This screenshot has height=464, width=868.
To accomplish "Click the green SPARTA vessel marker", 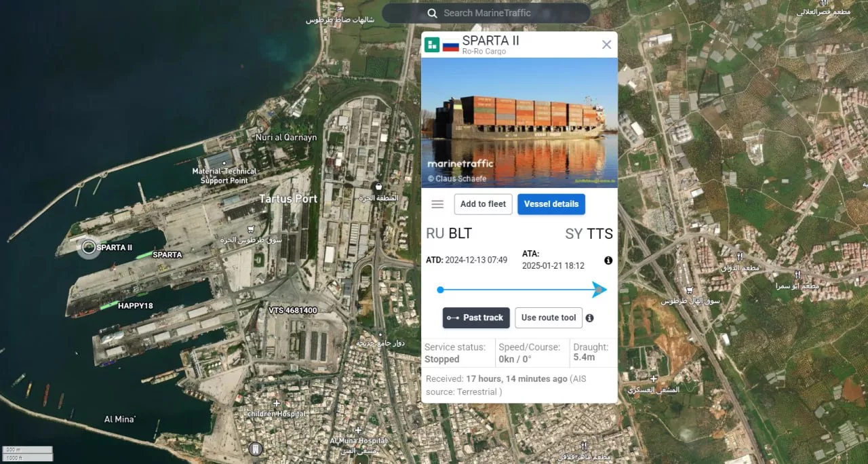I will coord(144,255).
